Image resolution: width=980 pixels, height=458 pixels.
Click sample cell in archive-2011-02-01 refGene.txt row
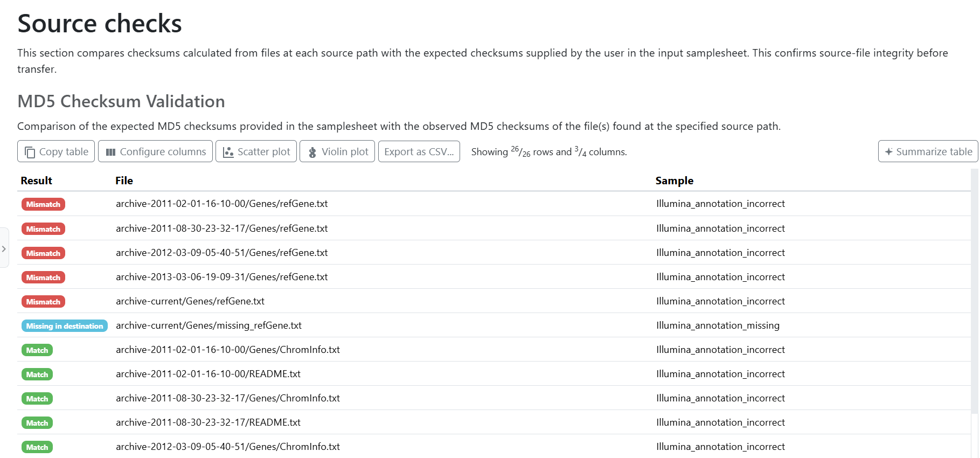coord(720,204)
